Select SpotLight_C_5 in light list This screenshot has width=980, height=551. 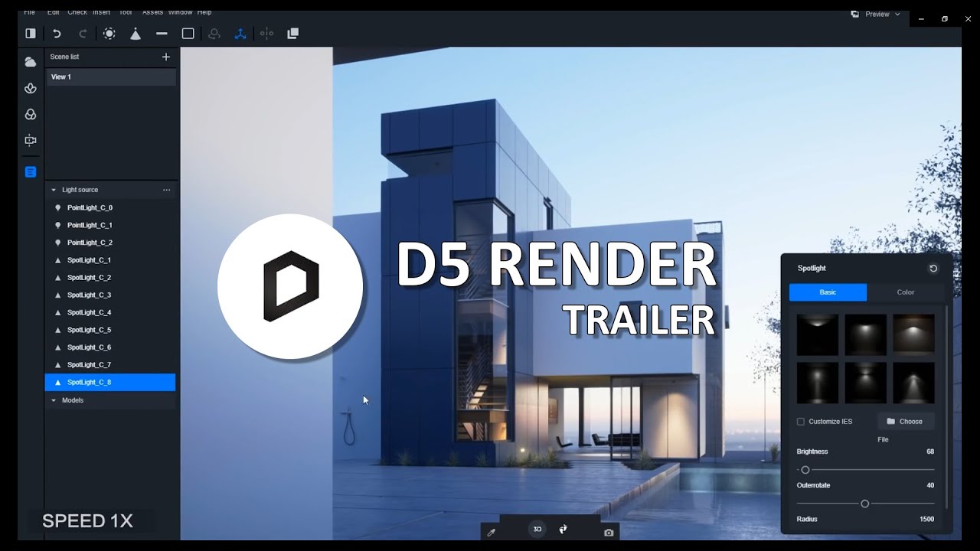pyautogui.click(x=110, y=331)
